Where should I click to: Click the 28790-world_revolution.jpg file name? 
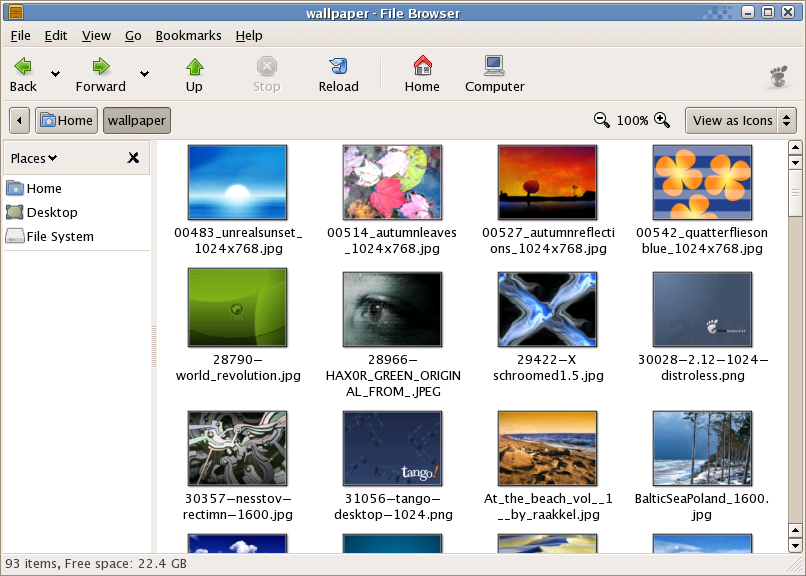coord(238,367)
